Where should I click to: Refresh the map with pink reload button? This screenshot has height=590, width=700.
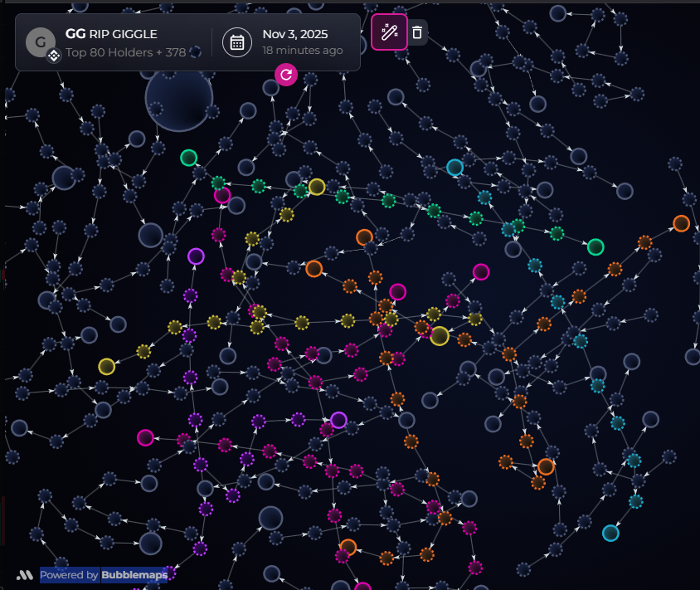click(x=286, y=75)
